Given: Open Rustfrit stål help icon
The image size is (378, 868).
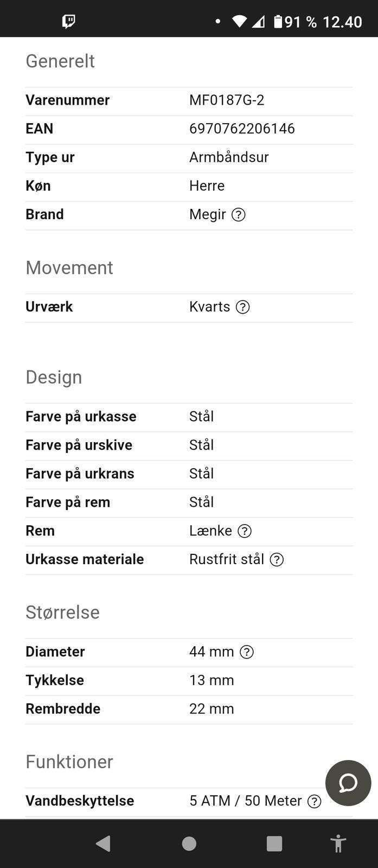Looking at the screenshot, I should (x=277, y=559).
